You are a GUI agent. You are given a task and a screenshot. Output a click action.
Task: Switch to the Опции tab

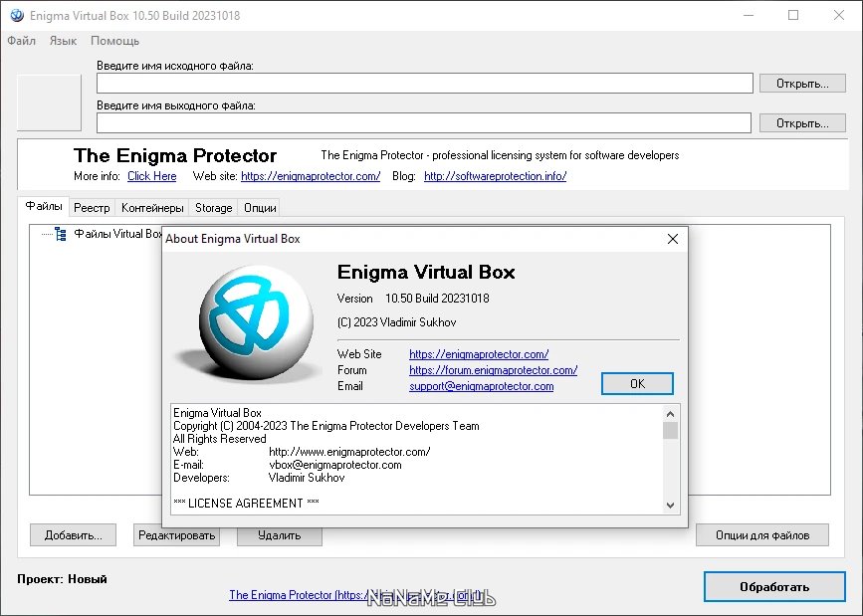coord(260,208)
